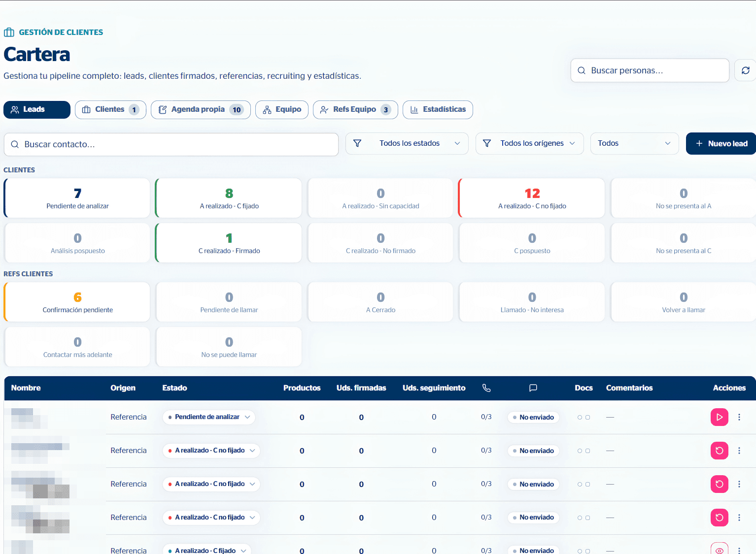The height and width of the screenshot is (554, 756).
Task: Open the three-dot menu of the fourth row
Action: pos(739,518)
